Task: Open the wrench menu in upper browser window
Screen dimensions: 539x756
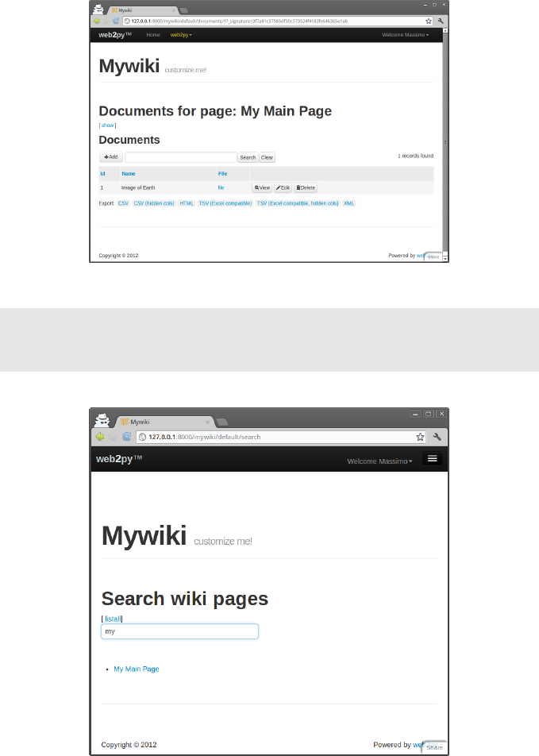Action: coord(441,21)
